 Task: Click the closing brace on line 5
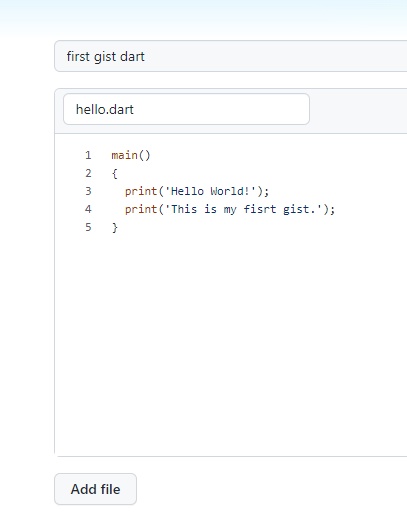[x=114, y=227]
